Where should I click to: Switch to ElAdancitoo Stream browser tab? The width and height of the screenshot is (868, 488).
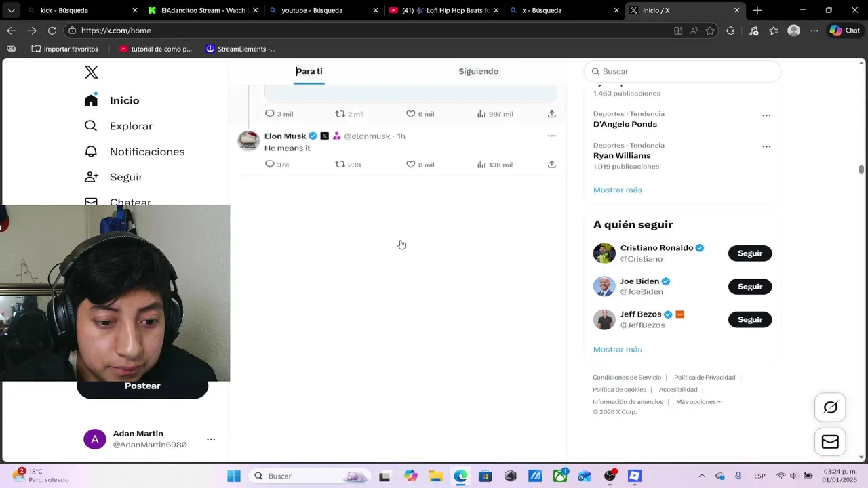point(202,10)
